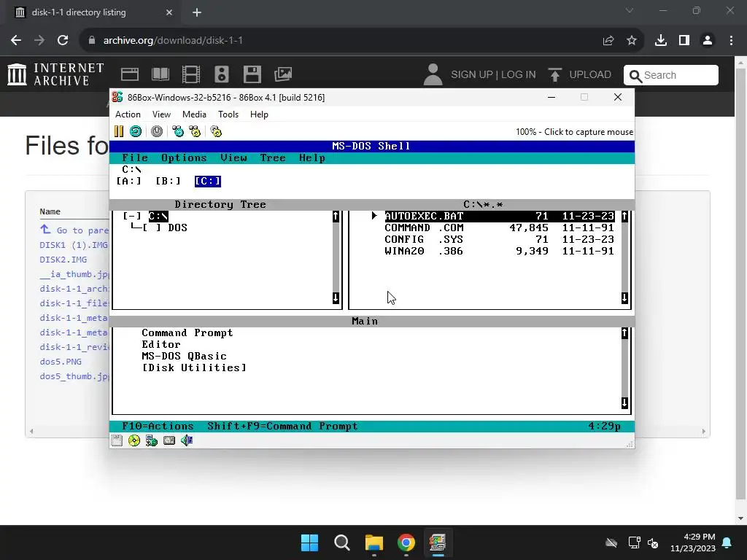Click Shift+F9=Command Prompt in status bar
747x560 pixels.
coord(282,426)
